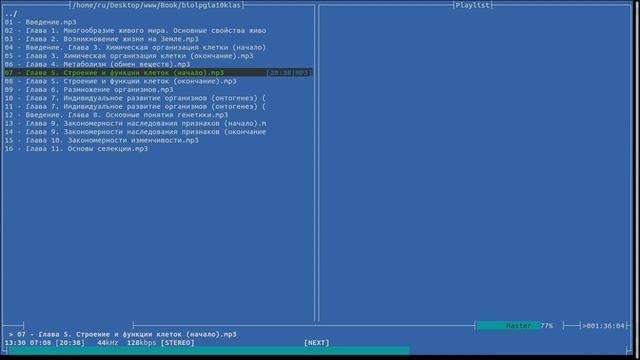
Task: Select track 09 Глава 6. Размножение организмов
Action: (89, 90)
